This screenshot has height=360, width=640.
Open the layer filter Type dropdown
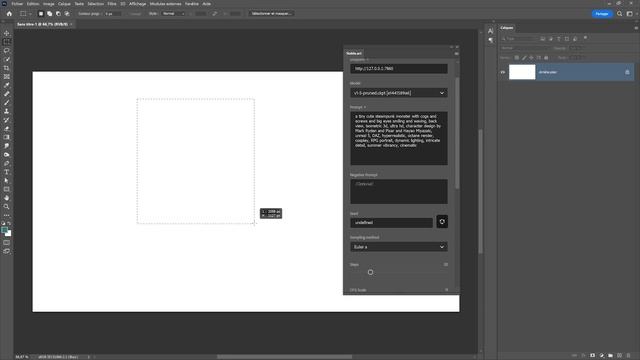[520, 39]
